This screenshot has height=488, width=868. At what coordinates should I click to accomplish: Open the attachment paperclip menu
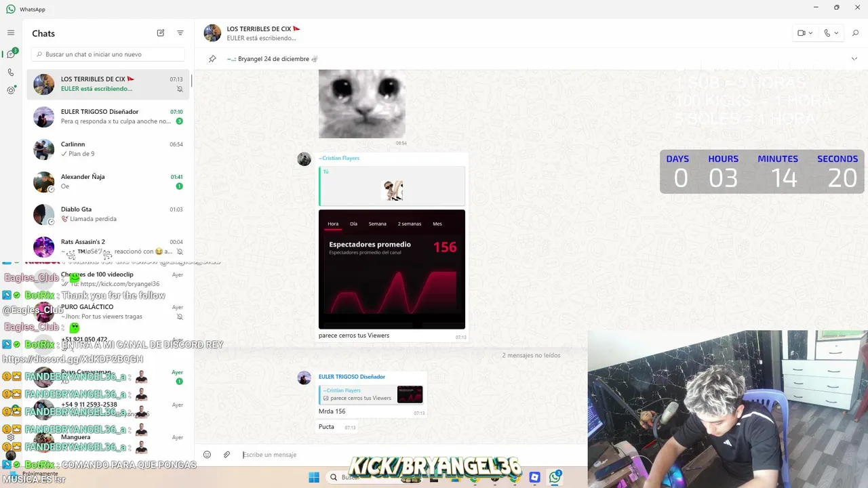226,455
